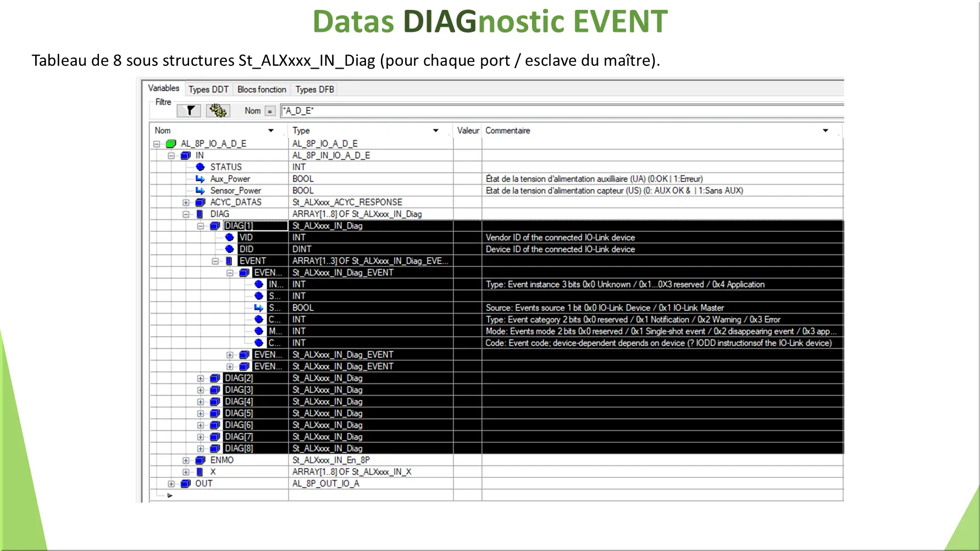Viewport: 980px width, 551px height.
Task: Click the ENMO structure icon
Action: click(x=201, y=460)
